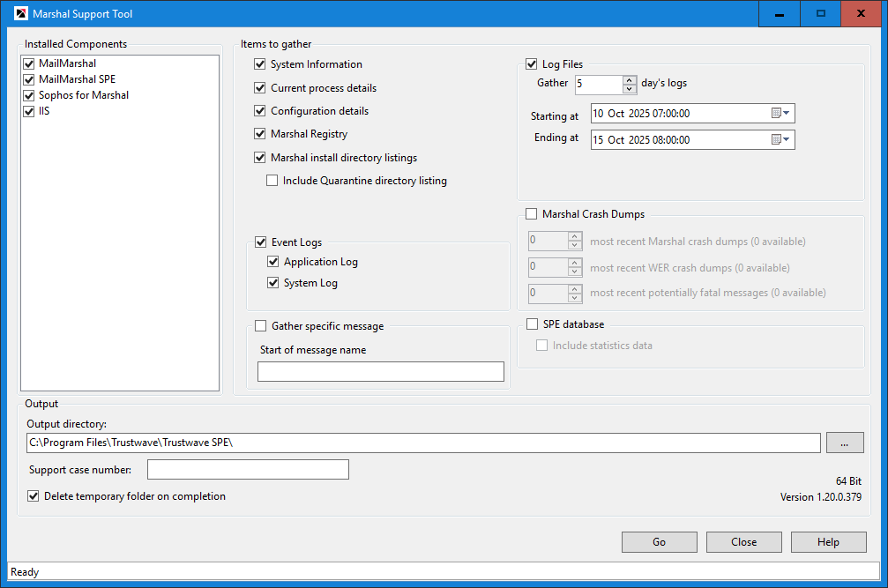Click the browse button for output directory
This screenshot has height=588, width=888.
pyautogui.click(x=845, y=443)
